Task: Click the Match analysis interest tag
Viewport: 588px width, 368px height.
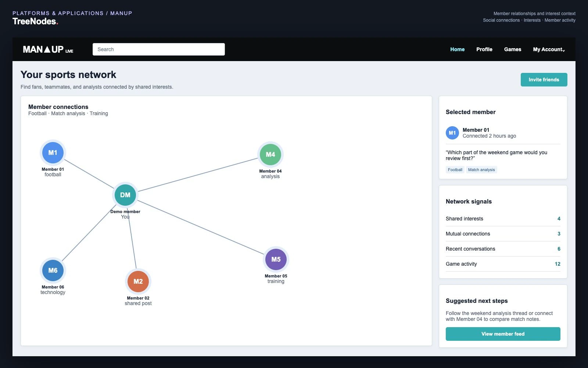Action: tap(481, 170)
